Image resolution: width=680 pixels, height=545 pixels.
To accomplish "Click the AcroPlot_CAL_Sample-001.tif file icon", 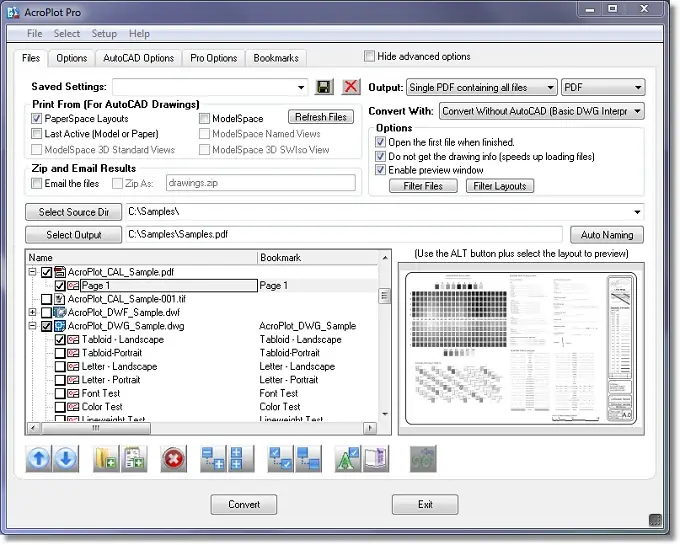I will click(60, 299).
